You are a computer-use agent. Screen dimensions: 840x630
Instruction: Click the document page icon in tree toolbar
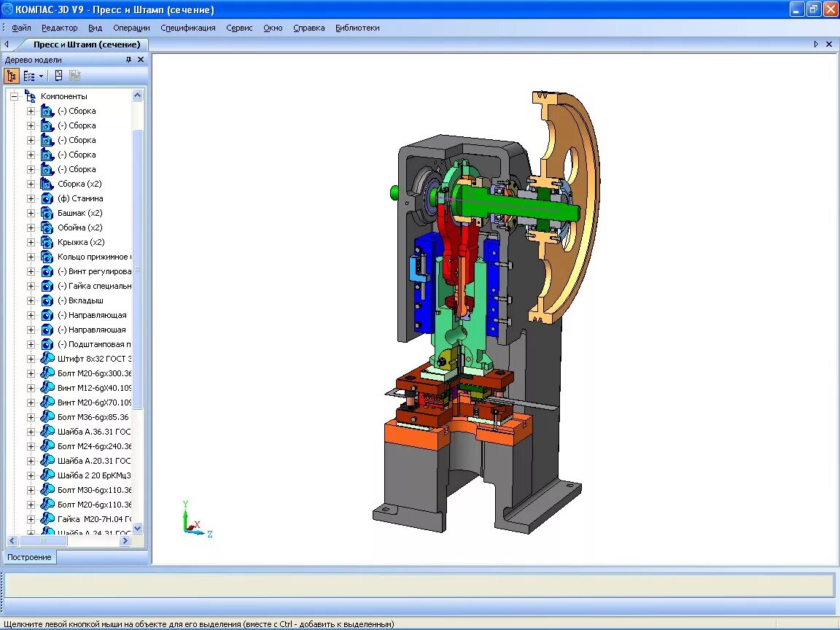click(x=58, y=76)
